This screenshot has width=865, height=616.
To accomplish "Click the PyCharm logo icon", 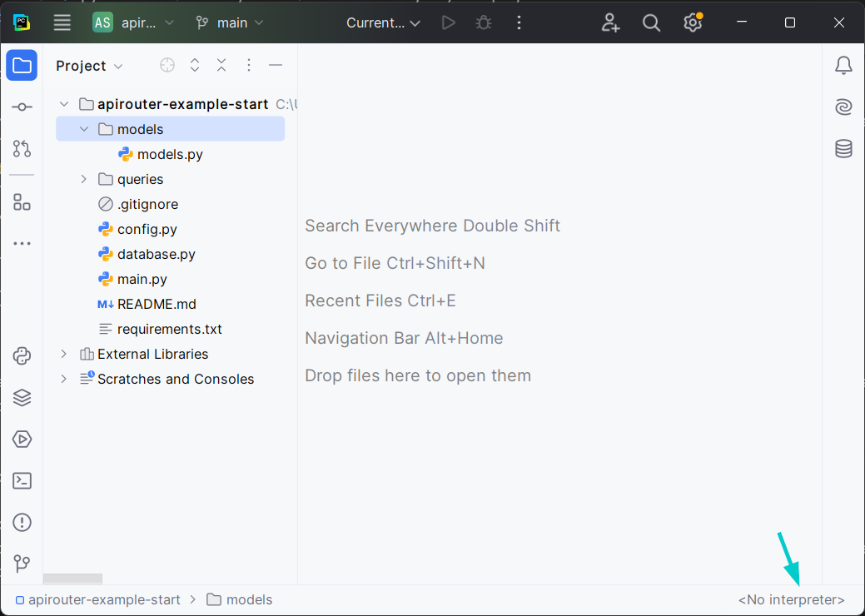I will [x=22, y=22].
